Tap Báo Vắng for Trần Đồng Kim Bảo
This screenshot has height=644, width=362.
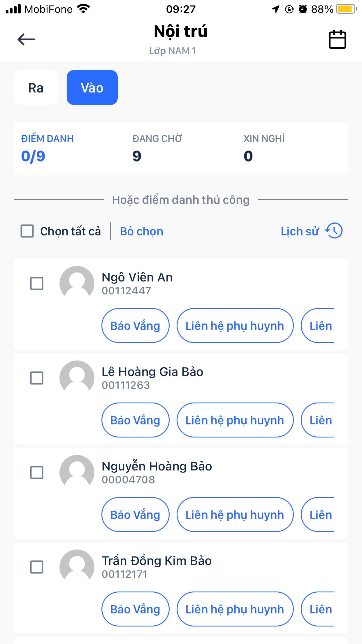tap(135, 609)
